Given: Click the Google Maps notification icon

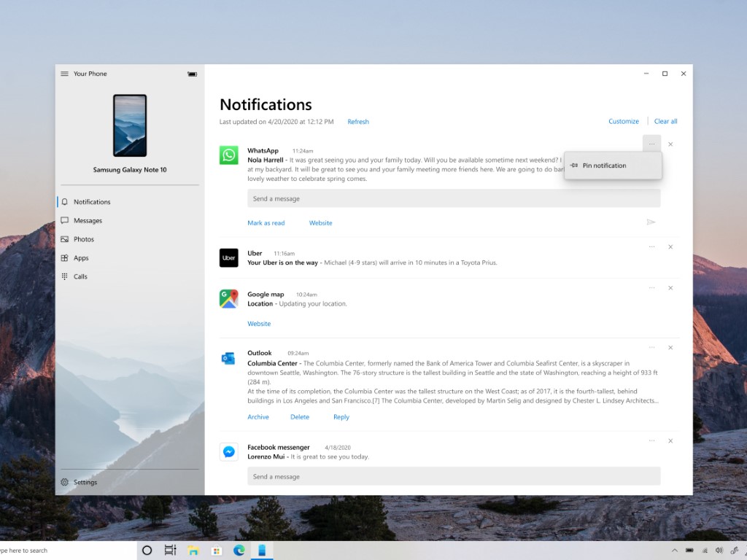Looking at the screenshot, I should [229, 299].
